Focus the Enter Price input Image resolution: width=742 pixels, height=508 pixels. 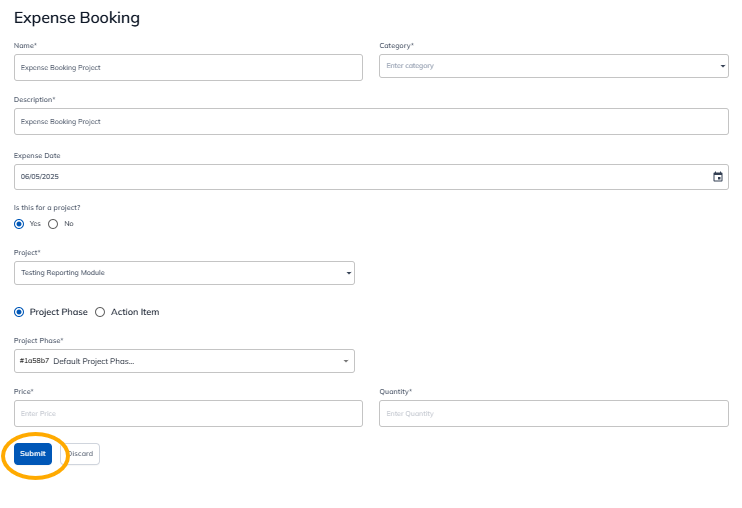[188, 413]
